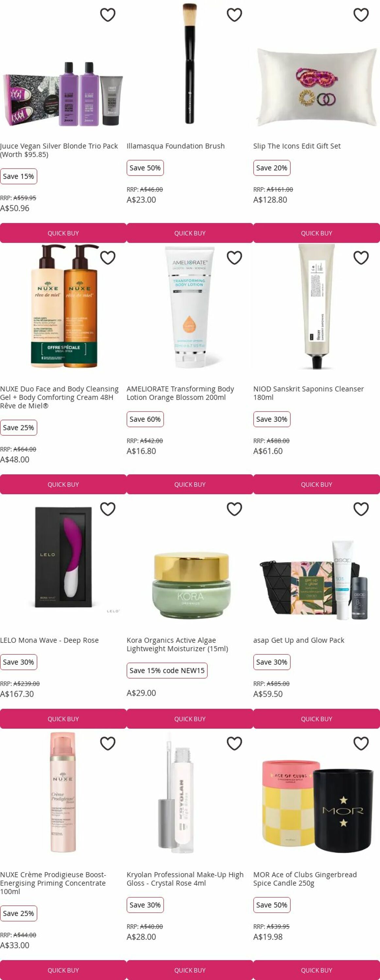Favorite the Illamasqua Foundation Brush heart icon
This screenshot has height=980, width=380.
click(234, 15)
